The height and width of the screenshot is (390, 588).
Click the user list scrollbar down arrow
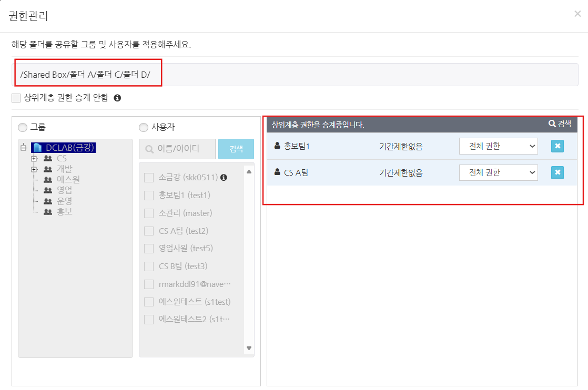(249, 348)
